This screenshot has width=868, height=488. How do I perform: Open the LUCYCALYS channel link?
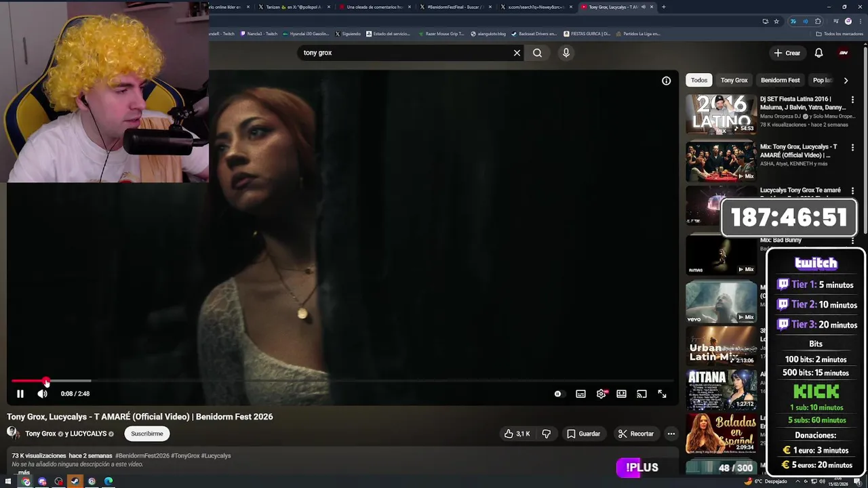pos(88,434)
